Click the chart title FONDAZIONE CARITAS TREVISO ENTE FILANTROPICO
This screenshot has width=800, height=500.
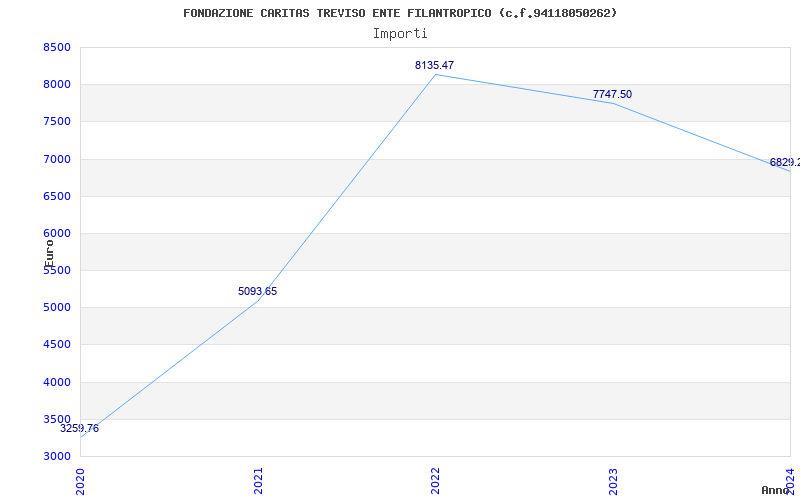tap(399, 13)
